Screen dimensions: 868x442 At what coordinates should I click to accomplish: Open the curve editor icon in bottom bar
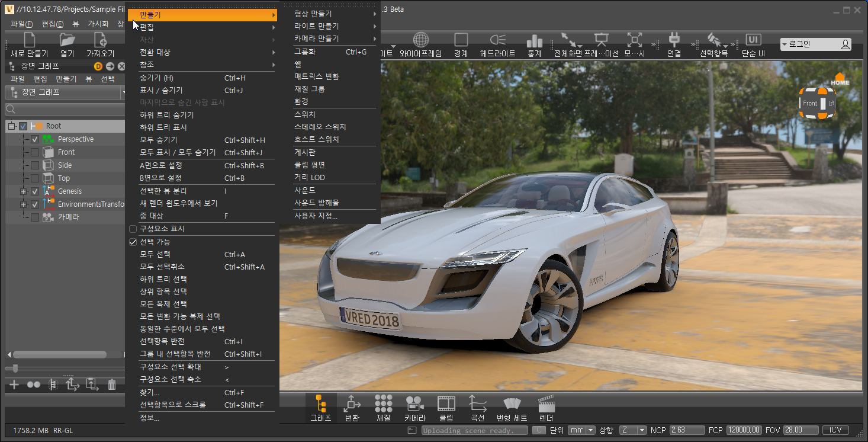(477, 404)
